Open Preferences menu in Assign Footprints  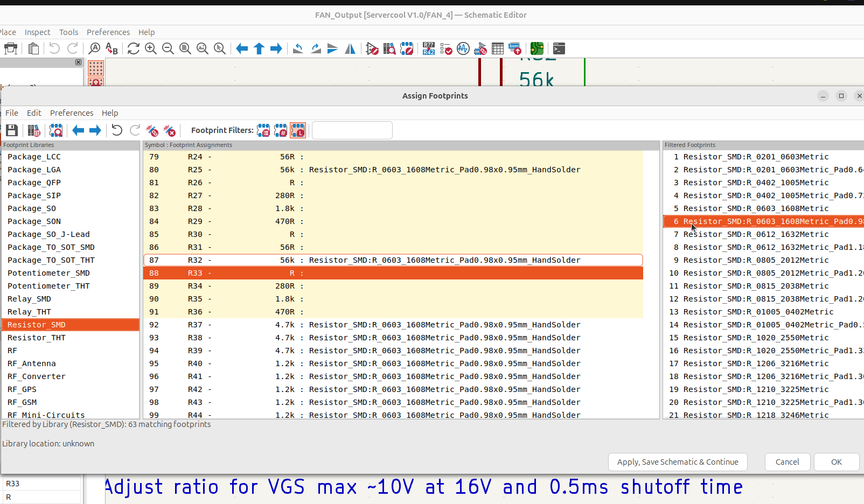click(x=72, y=113)
